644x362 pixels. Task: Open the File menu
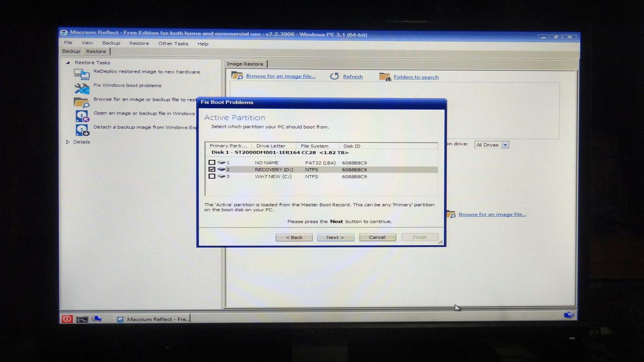click(x=68, y=43)
